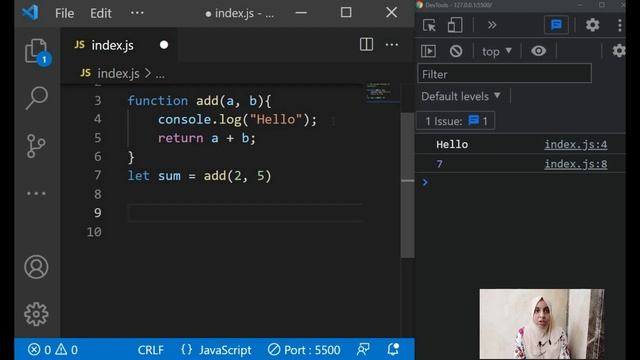The image size is (640, 360).
Task: Open the index.js:8 source link
Action: coord(576,164)
